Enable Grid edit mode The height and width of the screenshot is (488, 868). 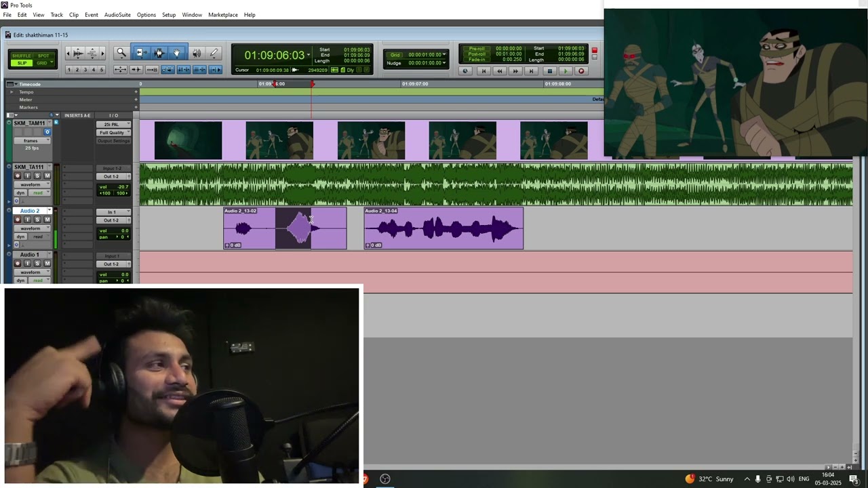[x=43, y=63]
